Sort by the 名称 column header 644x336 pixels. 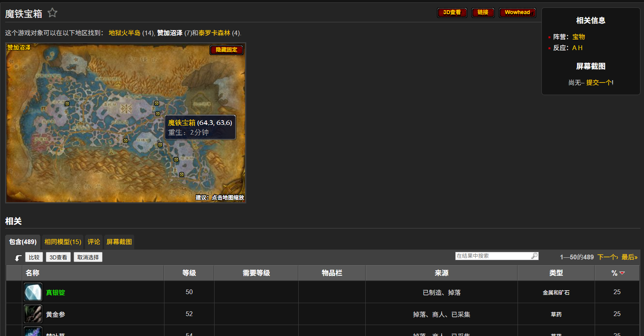point(93,273)
